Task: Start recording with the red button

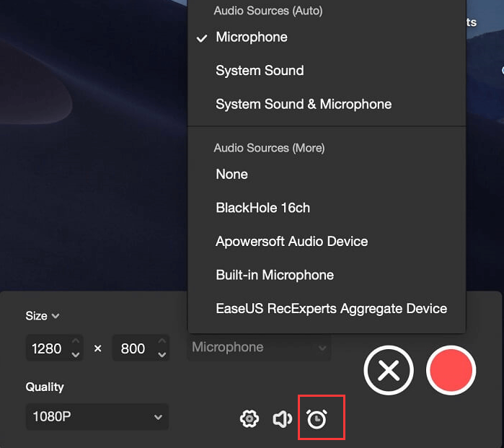Action: pyautogui.click(x=451, y=370)
